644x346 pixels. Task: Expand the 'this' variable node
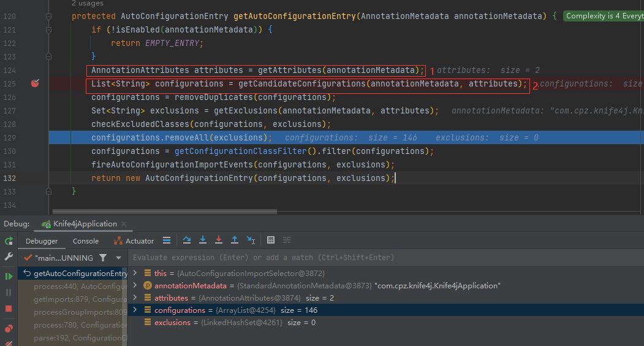coord(135,273)
